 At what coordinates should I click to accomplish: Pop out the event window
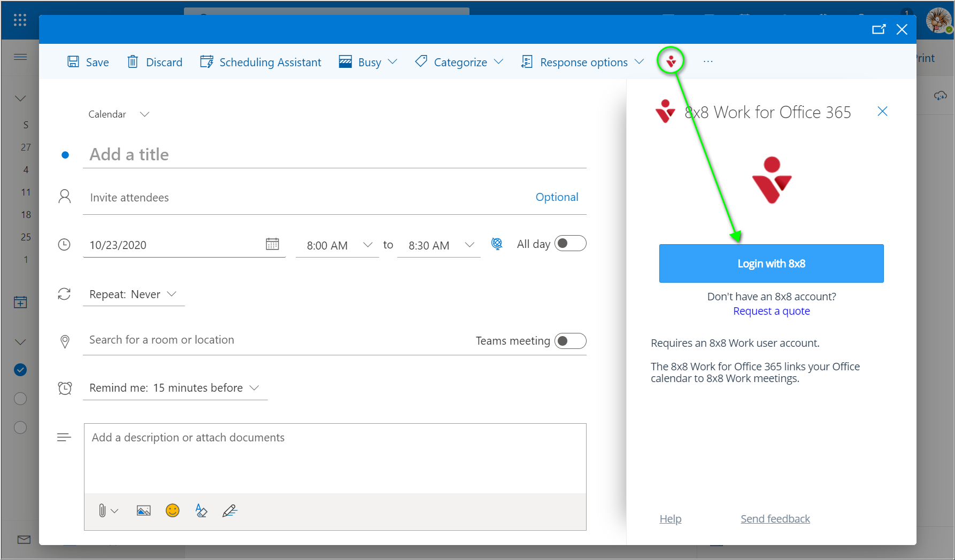tap(879, 29)
